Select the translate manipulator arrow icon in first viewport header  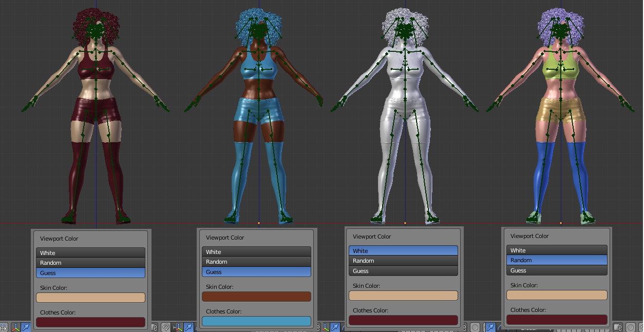(x=25, y=327)
